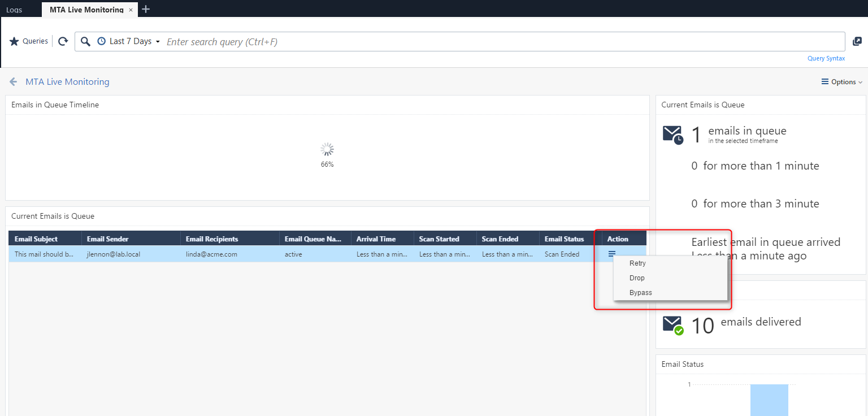868x416 pixels.
Task: Open query in new window icon
Action: point(857,41)
